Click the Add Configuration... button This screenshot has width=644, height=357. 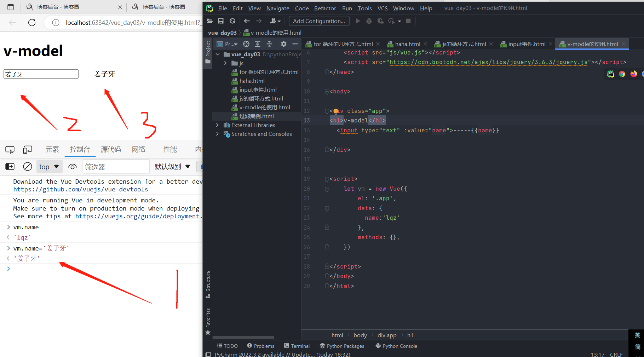(319, 21)
